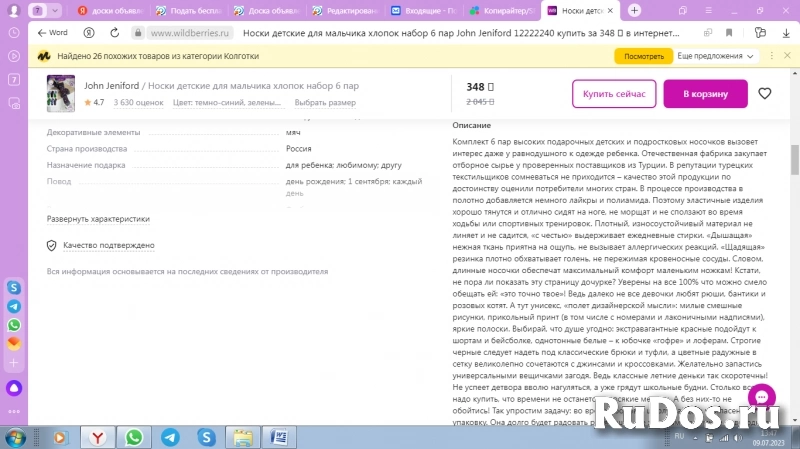Launch Alice assistant in sidebar
The width and height of the screenshot is (800, 449).
pyautogui.click(x=14, y=388)
